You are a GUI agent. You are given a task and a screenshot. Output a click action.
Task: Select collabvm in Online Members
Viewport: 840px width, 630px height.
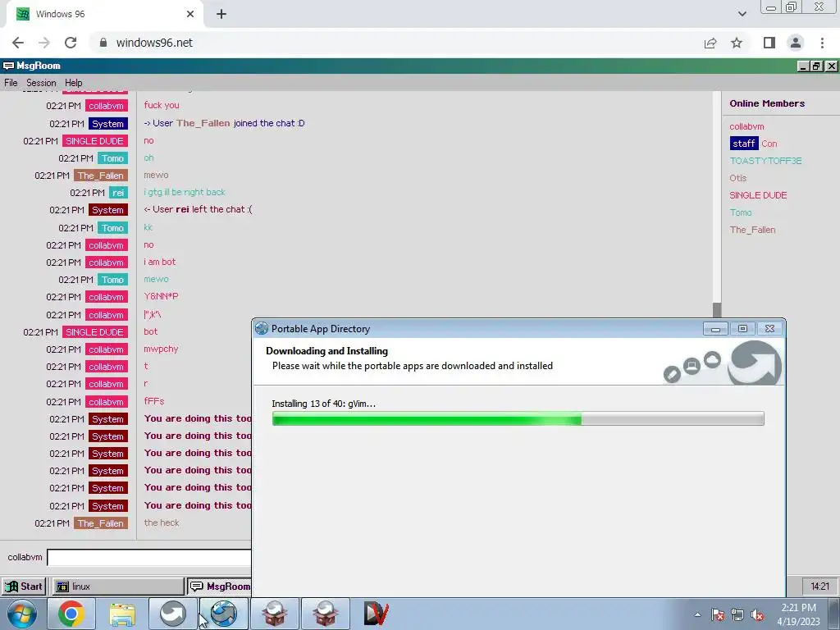tap(746, 126)
